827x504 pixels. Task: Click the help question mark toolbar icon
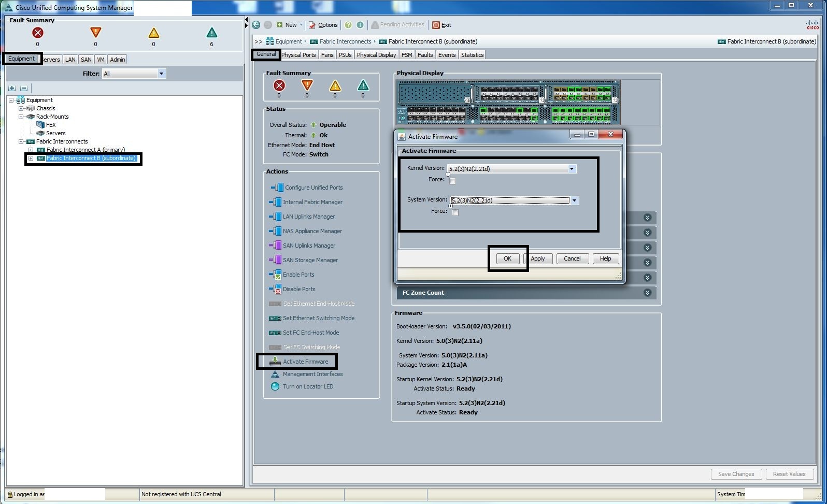pos(348,25)
